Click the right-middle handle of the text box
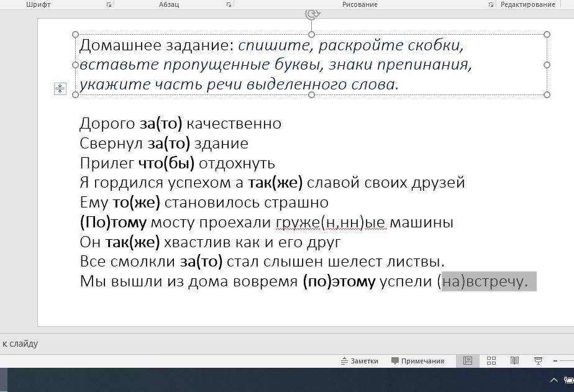 coord(547,65)
